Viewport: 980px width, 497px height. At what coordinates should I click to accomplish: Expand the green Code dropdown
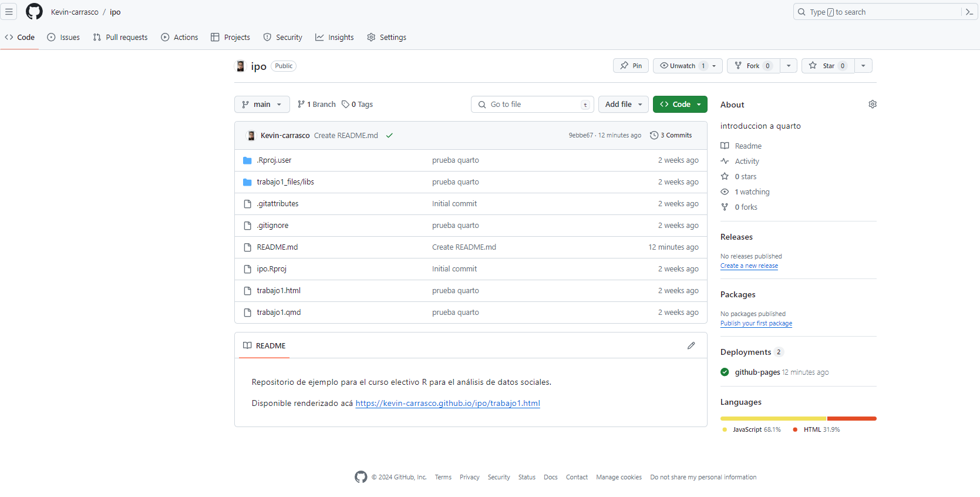tap(680, 105)
